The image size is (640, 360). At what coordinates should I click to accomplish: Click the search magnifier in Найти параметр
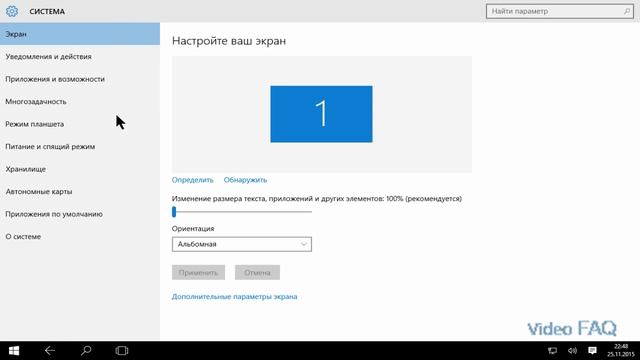click(x=627, y=11)
